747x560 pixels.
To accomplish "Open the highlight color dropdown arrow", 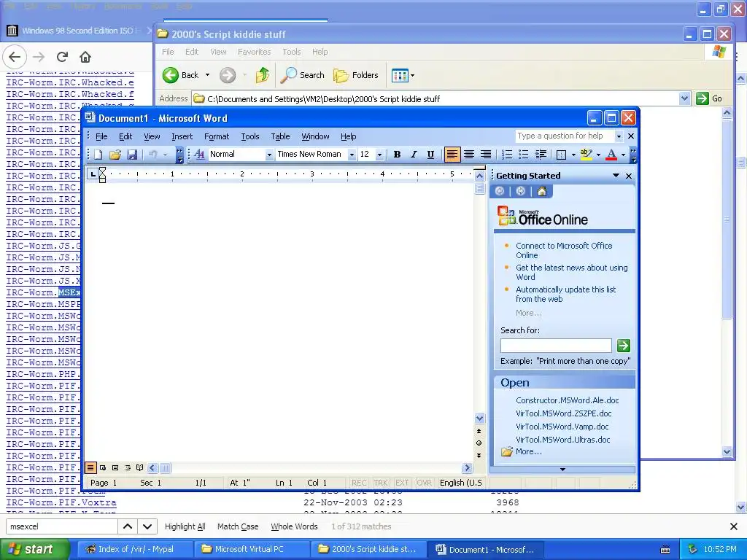I will click(598, 155).
